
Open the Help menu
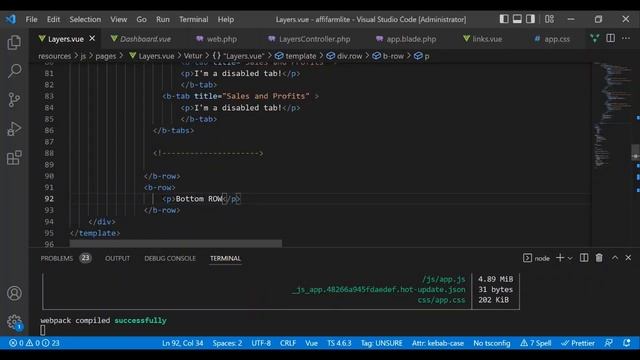coord(225,19)
